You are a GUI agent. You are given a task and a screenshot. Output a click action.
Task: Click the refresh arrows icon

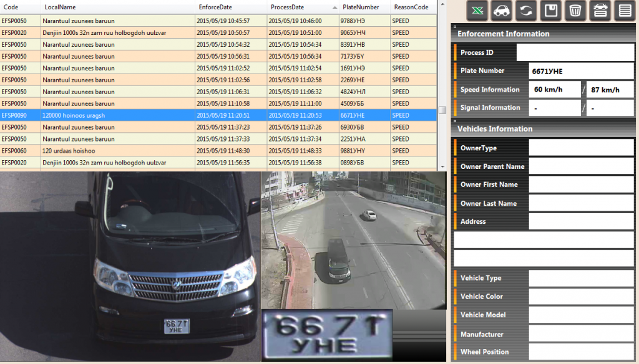(527, 11)
